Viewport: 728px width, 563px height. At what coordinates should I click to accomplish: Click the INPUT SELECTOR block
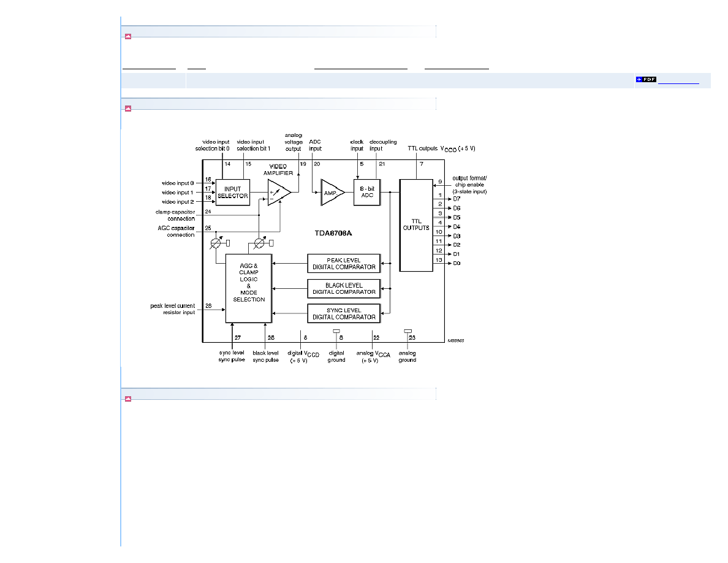pyautogui.click(x=233, y=193)
